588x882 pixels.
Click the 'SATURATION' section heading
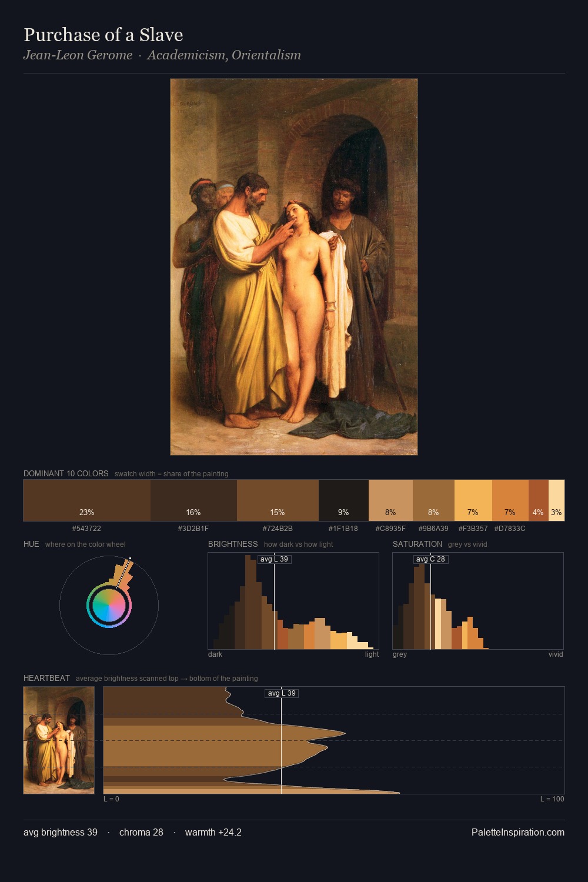click(417, 544)
